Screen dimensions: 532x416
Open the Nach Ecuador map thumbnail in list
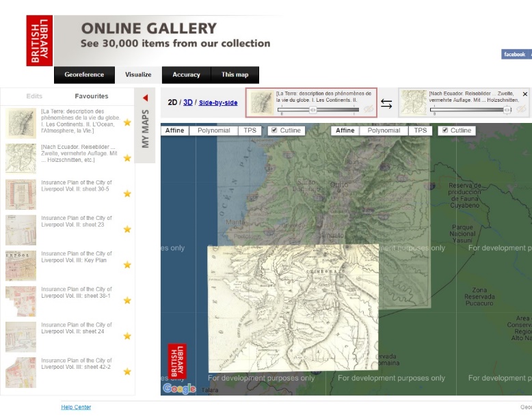pos(21,158)
